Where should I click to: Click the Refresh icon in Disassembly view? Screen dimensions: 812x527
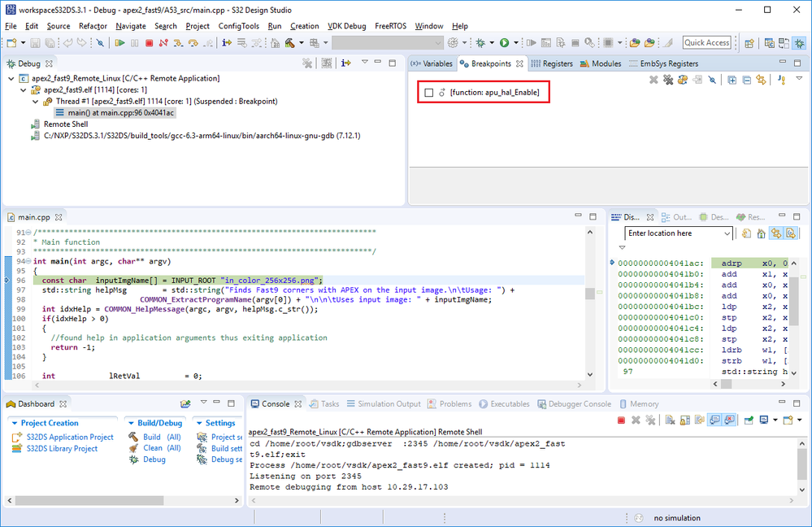click(x=746, y=233)
